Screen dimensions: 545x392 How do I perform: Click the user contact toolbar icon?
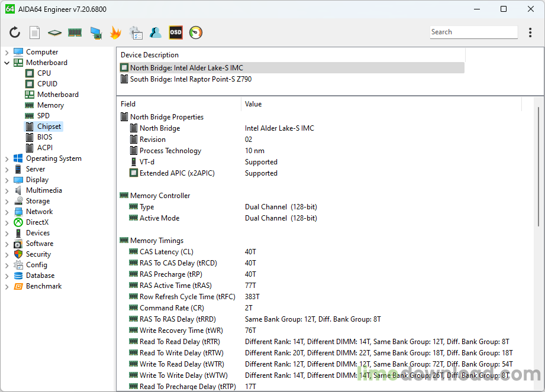pos(156,33)
